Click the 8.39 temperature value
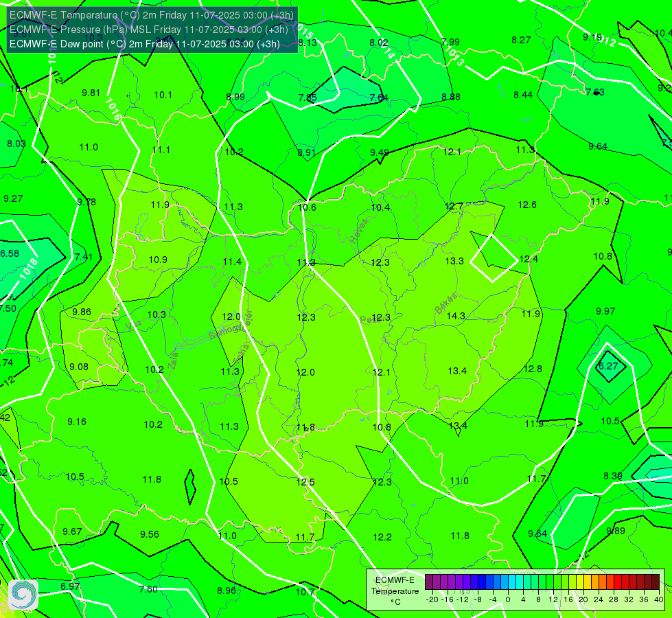 tap(613, 476)
